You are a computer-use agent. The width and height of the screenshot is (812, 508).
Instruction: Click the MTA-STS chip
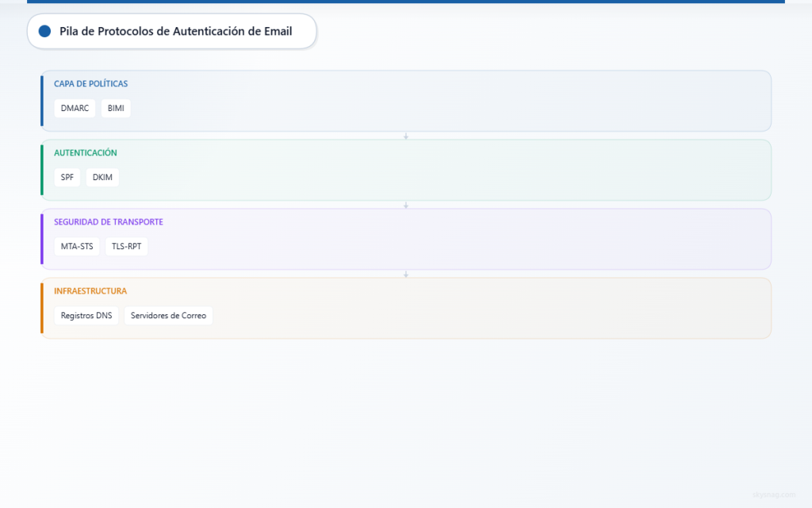(77, 246)
